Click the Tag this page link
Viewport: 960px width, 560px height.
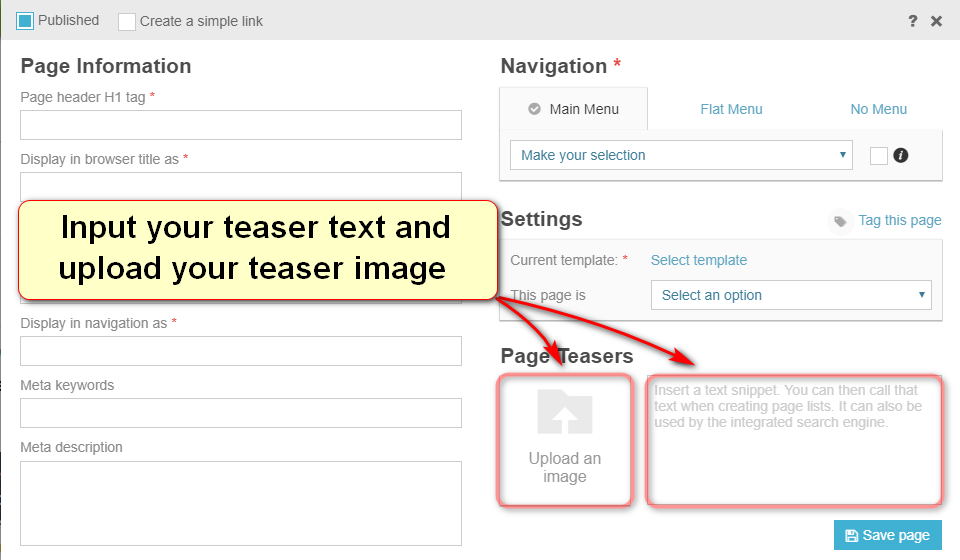899,220
